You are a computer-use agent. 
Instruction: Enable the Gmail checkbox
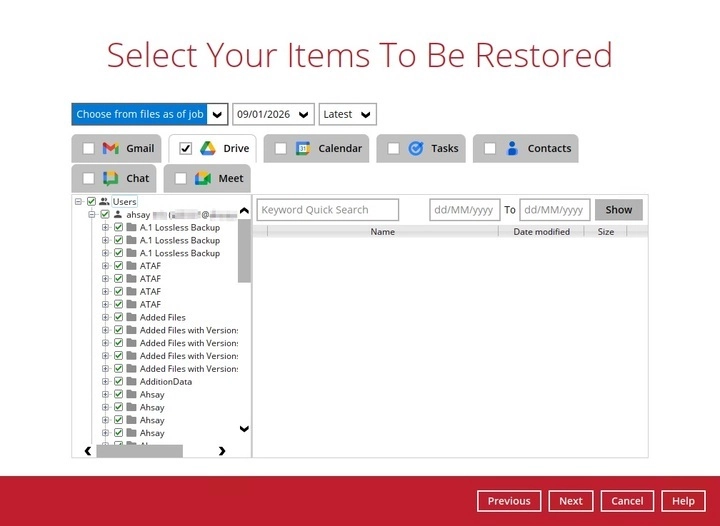88,149
